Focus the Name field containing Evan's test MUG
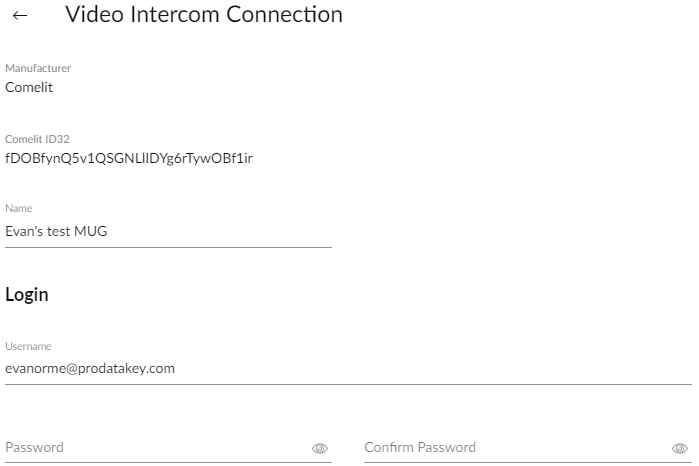Viewport: 699px width, 466px height. (169, 231)
